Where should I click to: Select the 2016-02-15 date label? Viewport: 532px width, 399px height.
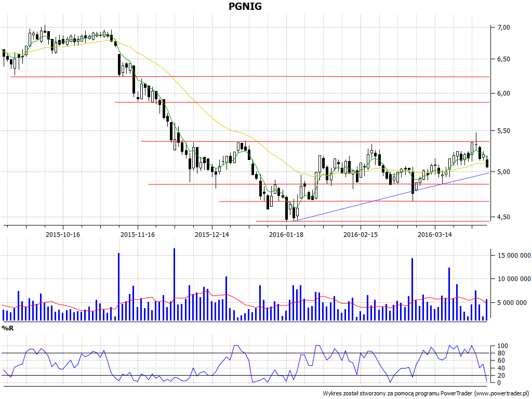click(361, 234)
